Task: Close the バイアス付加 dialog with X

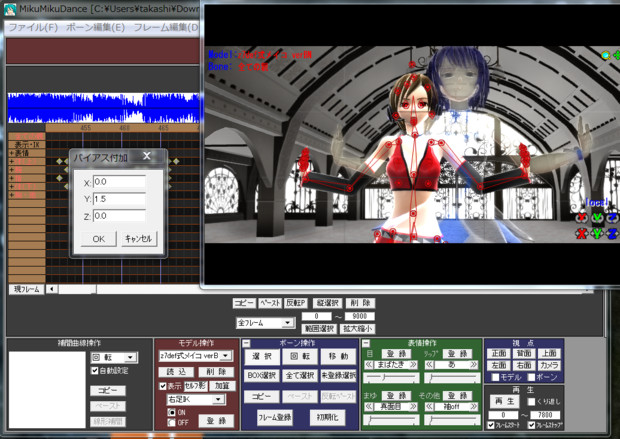Action: click(147, 156)
